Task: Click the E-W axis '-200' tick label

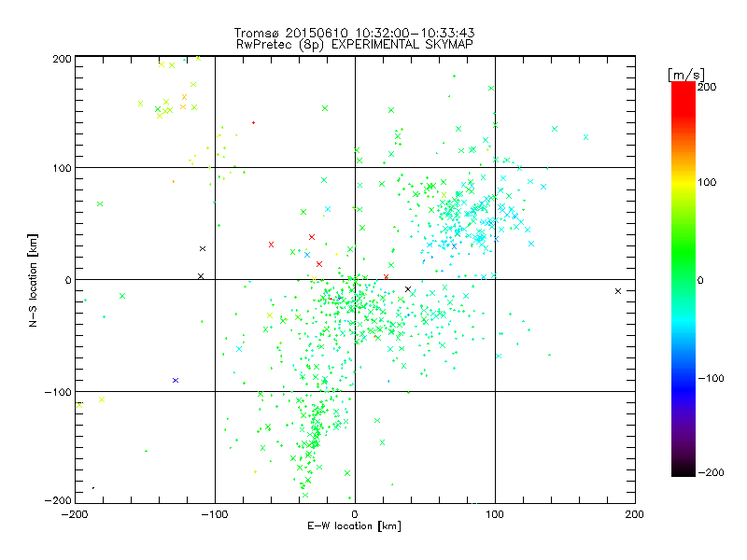Action: click(75, 514)
